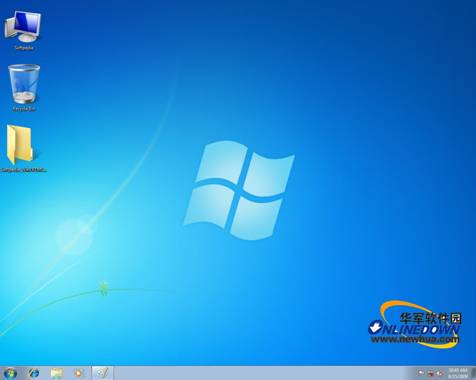Click the Windows logo on the wallpaper
The height and width of the screenshot is (380, 476).
coord(239,190)
